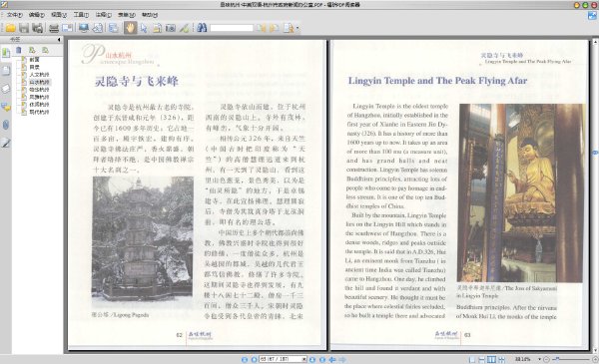Select the highlighted 山水杭州 bookmark
The image size is (599, 364).
pyautogui.click(x=39, y=82)
